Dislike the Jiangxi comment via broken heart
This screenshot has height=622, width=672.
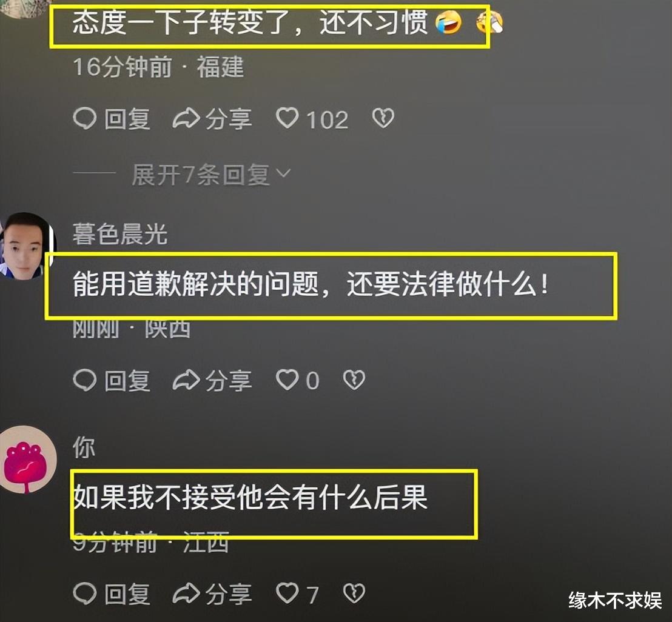coord(354,594)
